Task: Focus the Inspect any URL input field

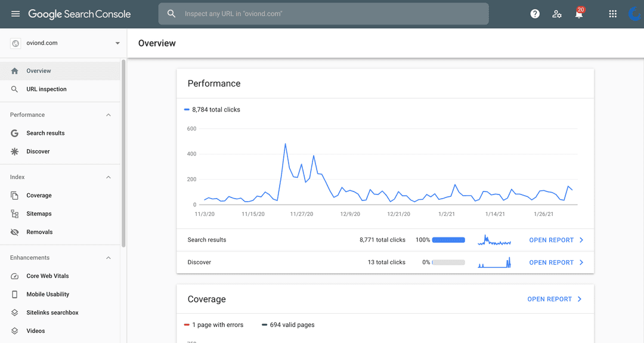Action: click(324, 14)
